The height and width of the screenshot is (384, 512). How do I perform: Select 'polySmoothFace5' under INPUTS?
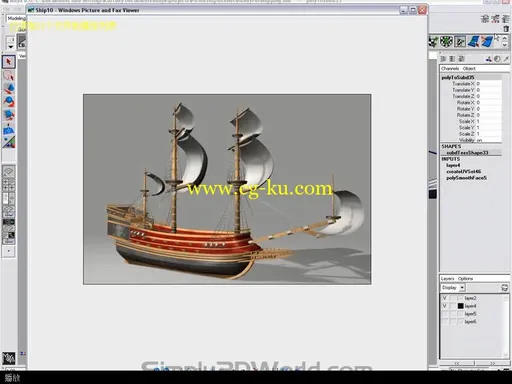click(x=466, y=178)
